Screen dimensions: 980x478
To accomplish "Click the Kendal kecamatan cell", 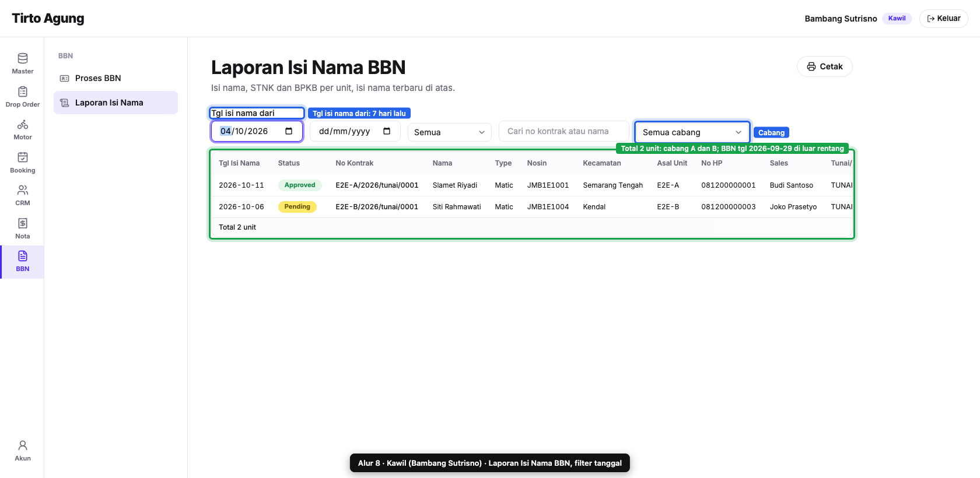I will [594, 207].
